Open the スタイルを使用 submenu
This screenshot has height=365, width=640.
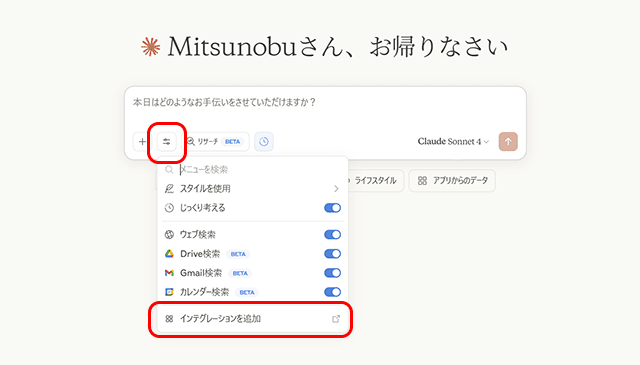click(252, 189)
